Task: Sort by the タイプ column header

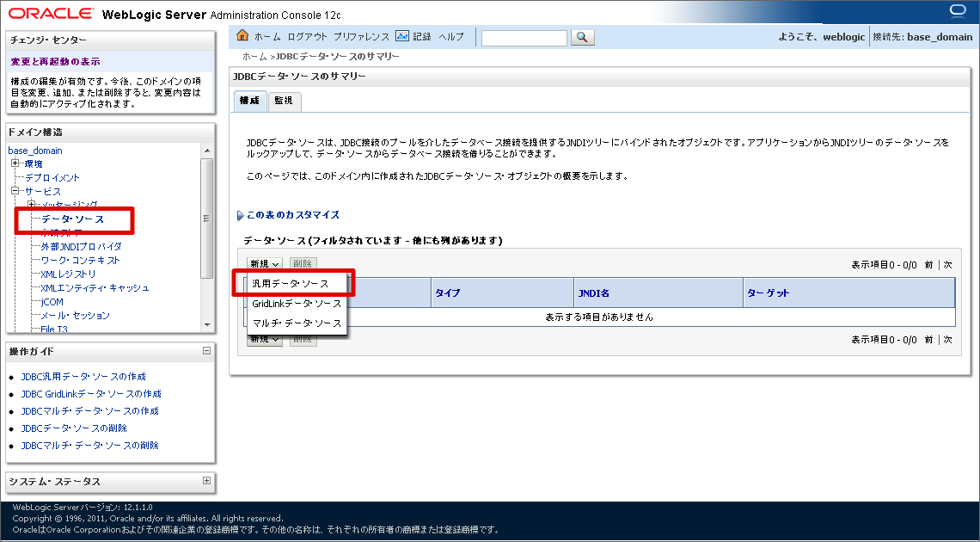Action: 448,293
